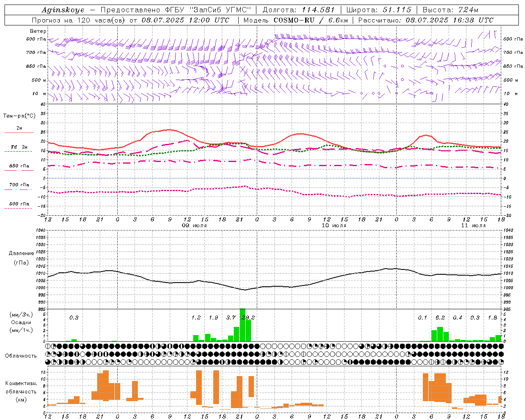Click the 'Долгота: 114.581' header field
Image resolution: width=525 pixels, height=420 pixels.
299,10
